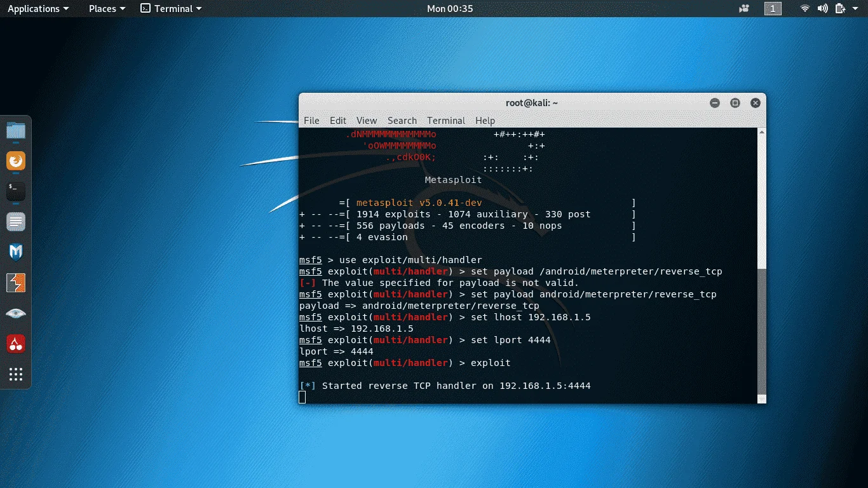Click 'use exploit/multi/handler' command text

(410, 260)
